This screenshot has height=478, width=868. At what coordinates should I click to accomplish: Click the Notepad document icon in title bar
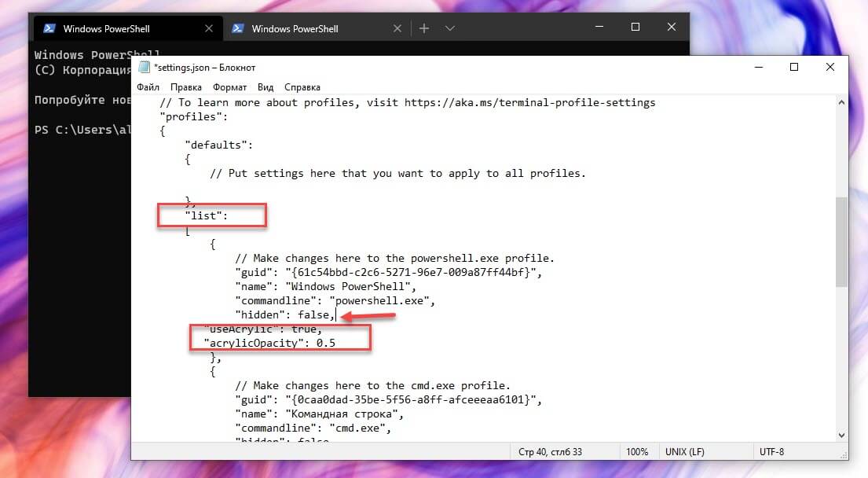tap(144, 67)
